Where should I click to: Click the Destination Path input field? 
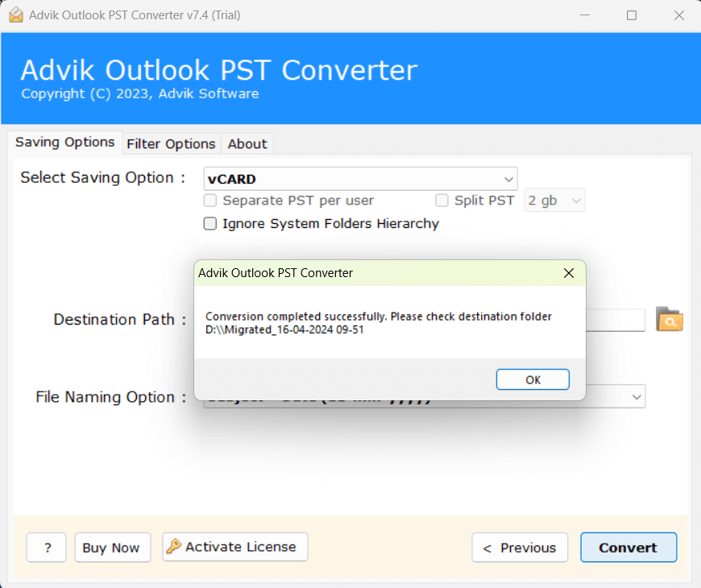(615, 320)
